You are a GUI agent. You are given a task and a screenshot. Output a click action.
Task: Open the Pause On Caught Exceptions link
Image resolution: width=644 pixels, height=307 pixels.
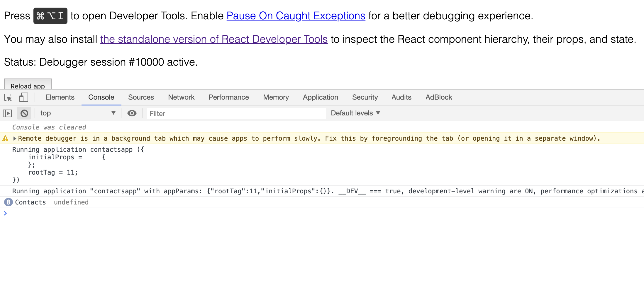296,16
